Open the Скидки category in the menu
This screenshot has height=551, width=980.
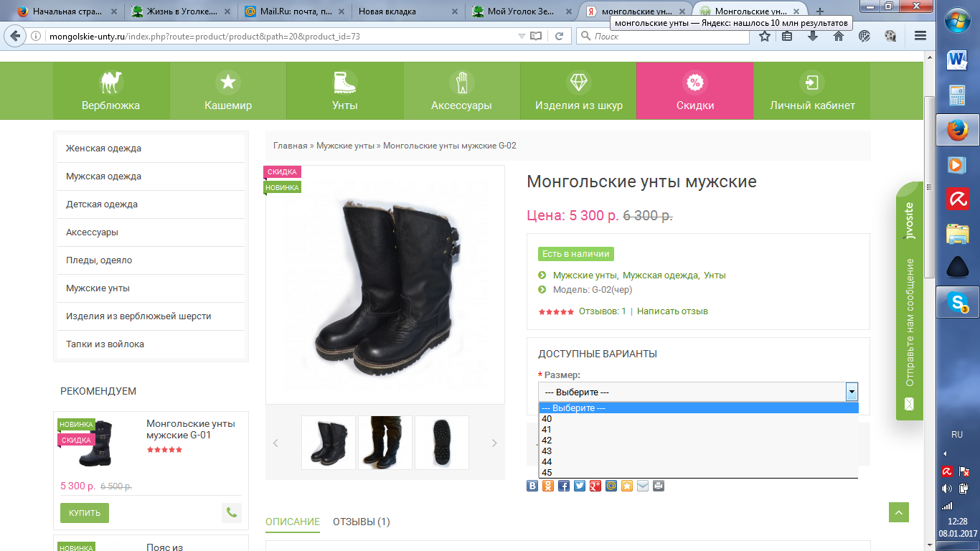click(x=694, y=91)
